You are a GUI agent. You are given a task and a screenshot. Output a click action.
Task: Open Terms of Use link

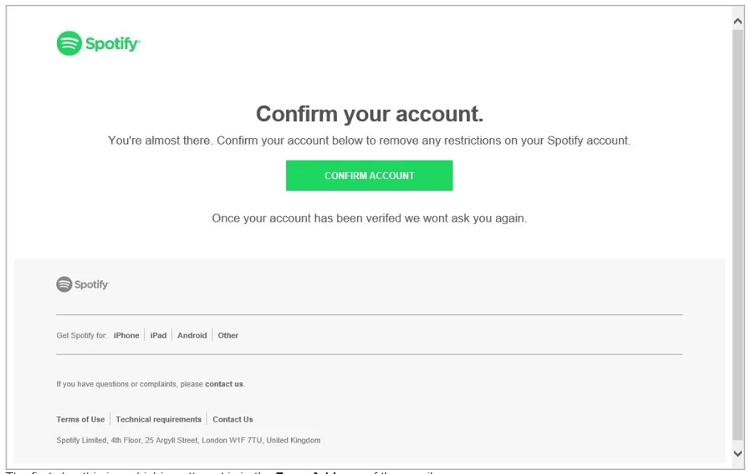[x=80, y=419]
